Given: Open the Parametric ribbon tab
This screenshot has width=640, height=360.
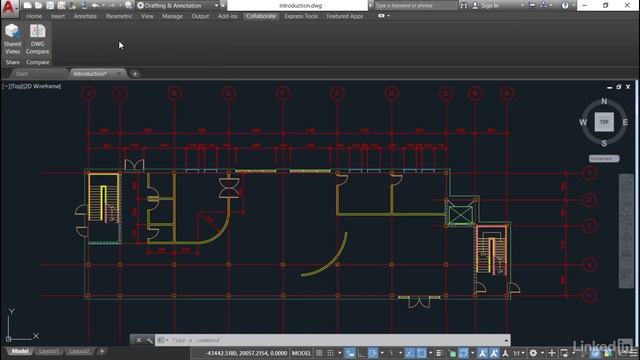Looking at the screenshot, I should [x=119, y=16].
